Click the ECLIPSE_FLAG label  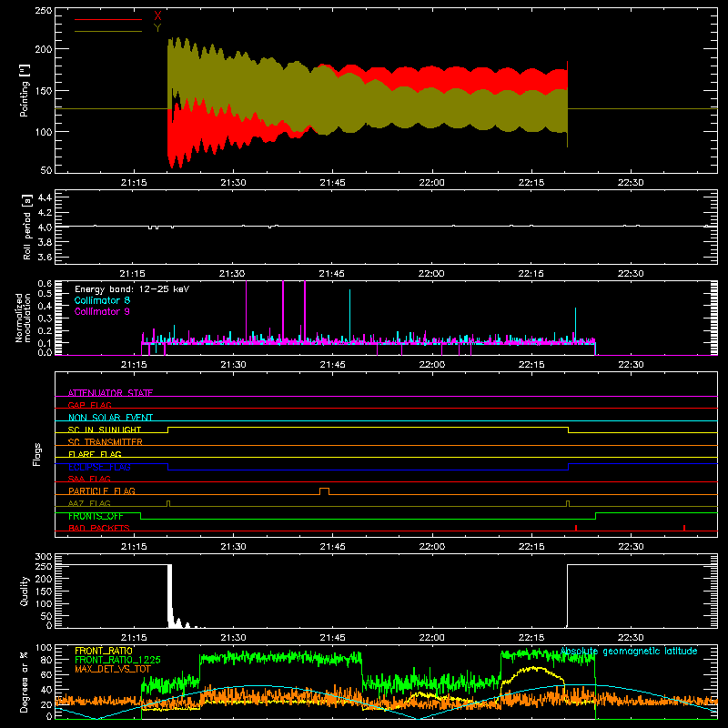tap(99, 467)
